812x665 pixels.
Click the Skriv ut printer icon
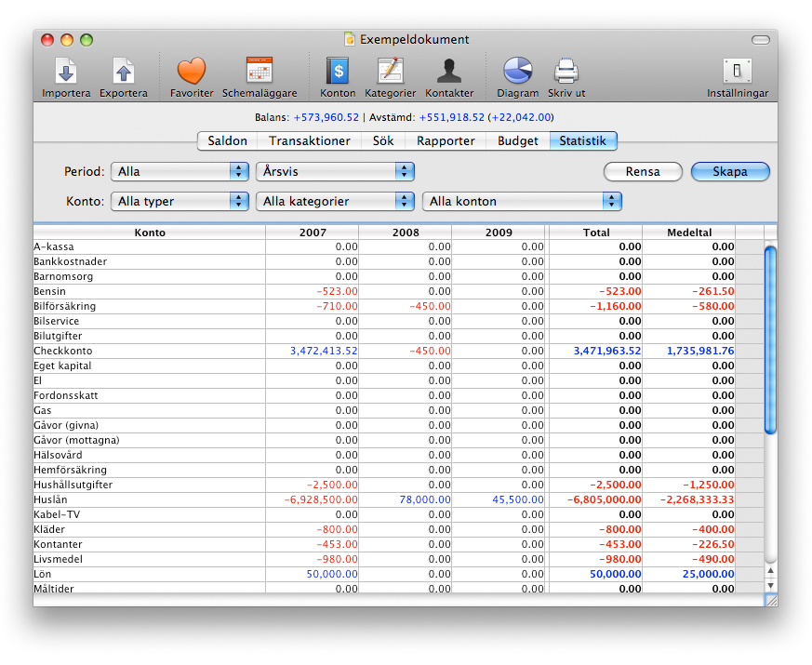click(x=566, y=71)
